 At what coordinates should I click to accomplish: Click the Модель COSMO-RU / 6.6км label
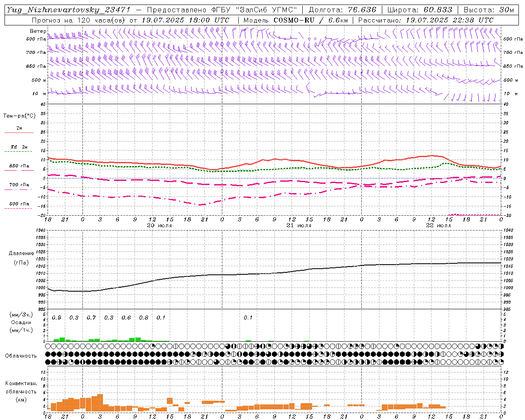tap(295, 20)
